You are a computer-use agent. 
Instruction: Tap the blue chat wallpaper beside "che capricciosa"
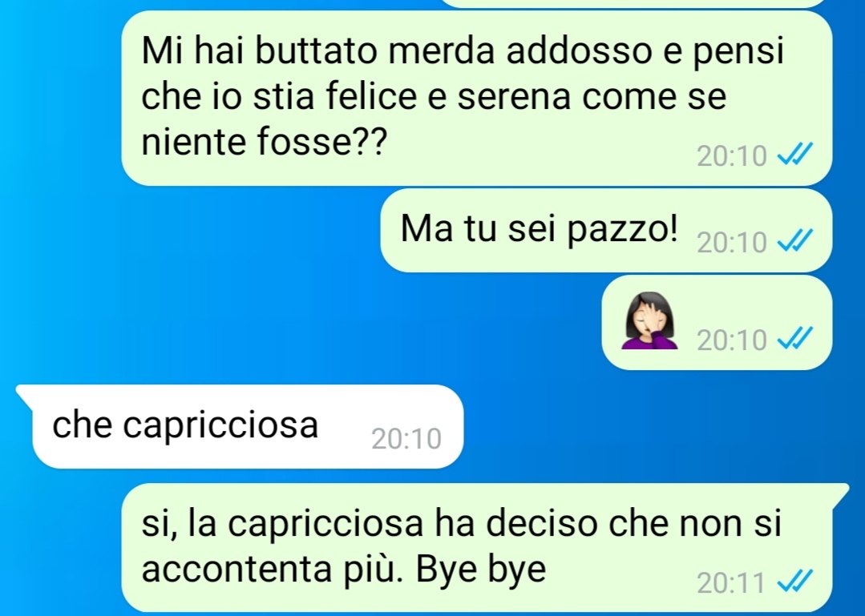pyautogui.click(x=662, y=427)
